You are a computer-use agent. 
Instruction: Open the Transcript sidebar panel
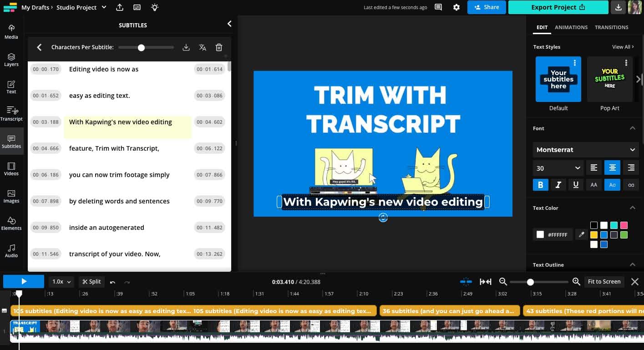coord(11,114)
